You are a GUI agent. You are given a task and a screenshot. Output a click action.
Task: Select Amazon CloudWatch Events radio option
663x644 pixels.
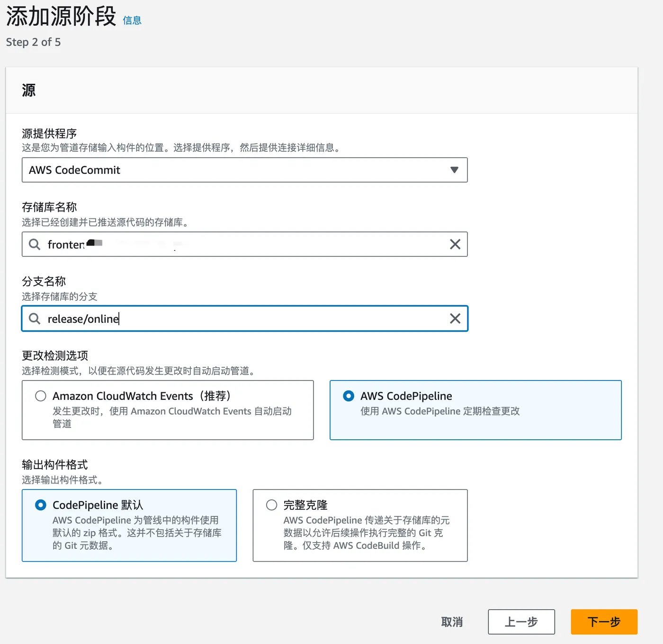pos(41,396)
